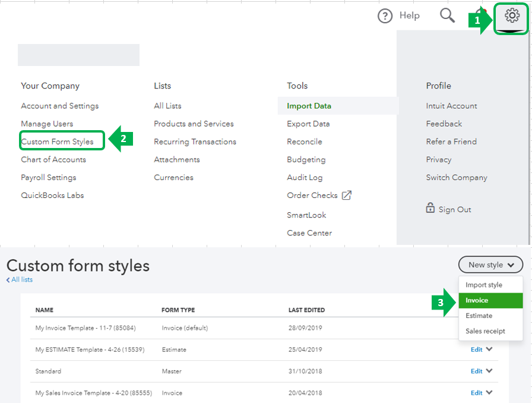
Task: Expand the New style dropdown
Action: [x=490, y=265]
